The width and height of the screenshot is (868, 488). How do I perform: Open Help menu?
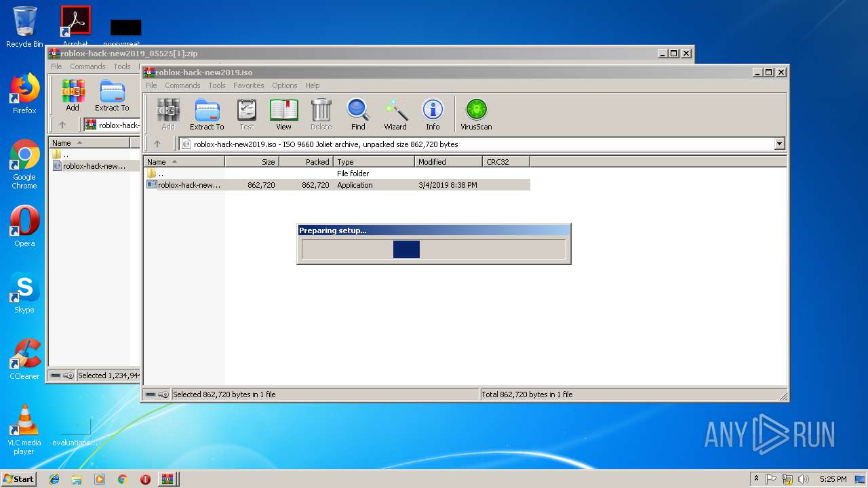pos(312,85)
